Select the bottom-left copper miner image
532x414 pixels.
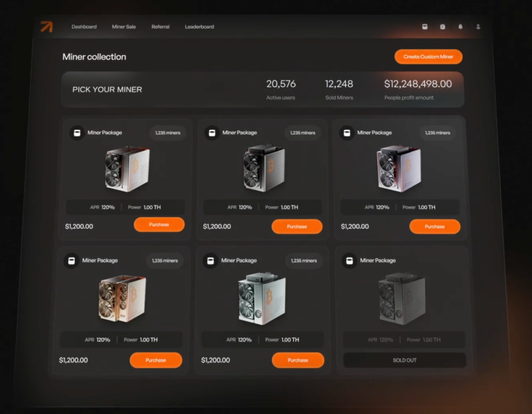122,298
